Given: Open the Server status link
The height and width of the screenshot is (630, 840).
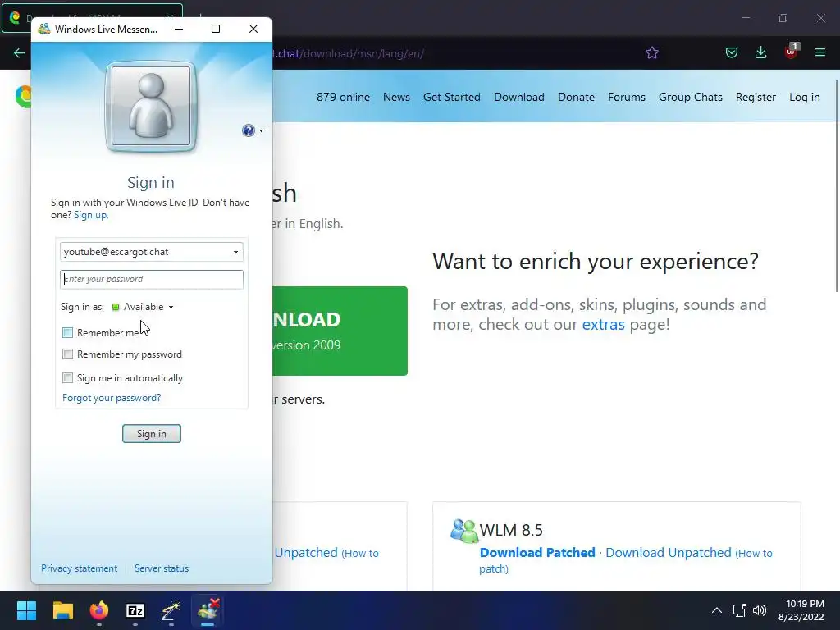Looking at the screenshot, I should click(162, 568).
